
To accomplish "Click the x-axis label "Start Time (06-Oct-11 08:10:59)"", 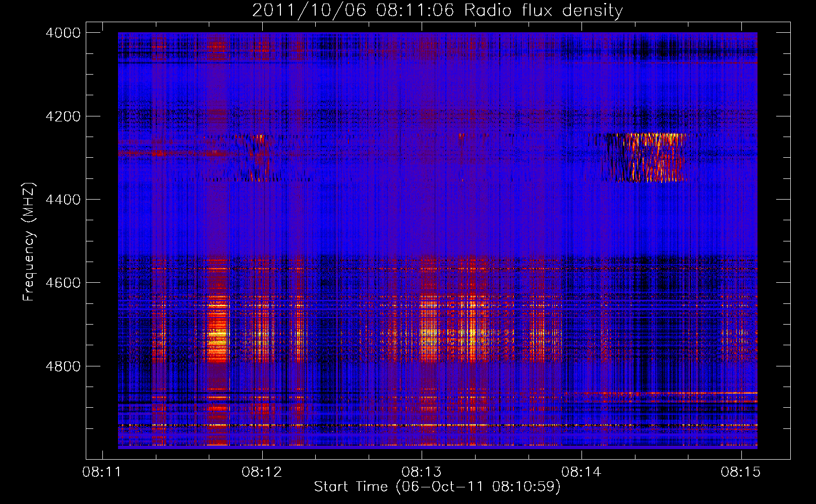I will point(437,487).
